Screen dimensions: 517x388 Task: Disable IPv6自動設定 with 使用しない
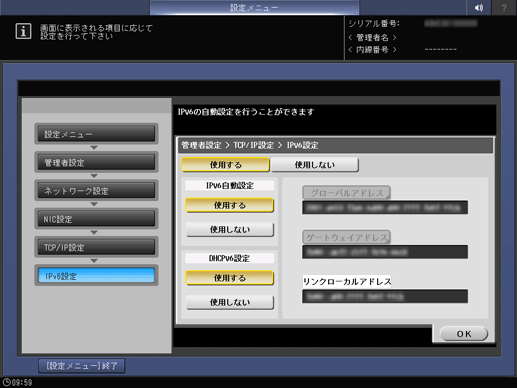point(230,229)
